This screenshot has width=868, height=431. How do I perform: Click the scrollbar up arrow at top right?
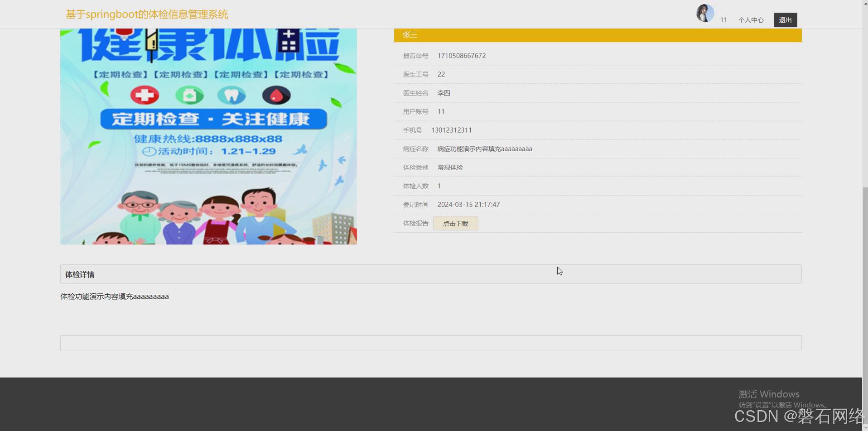point(864,4)
